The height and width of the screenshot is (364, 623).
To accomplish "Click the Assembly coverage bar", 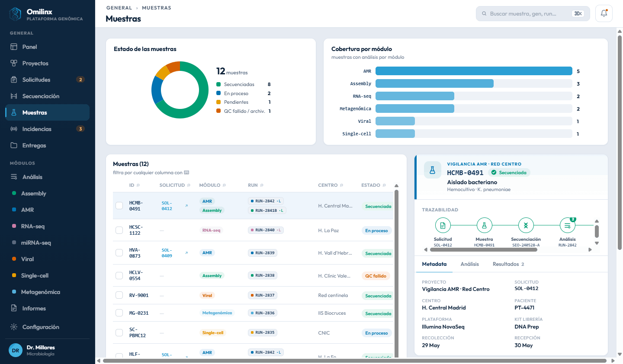I will pyautogui.click(x=434, y=83).
